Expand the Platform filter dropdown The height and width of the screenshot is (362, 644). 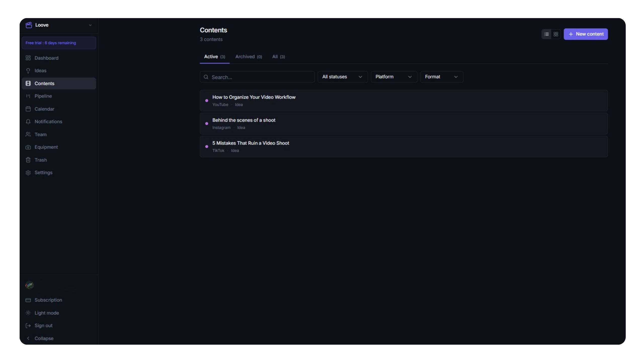tap(394, 77)
